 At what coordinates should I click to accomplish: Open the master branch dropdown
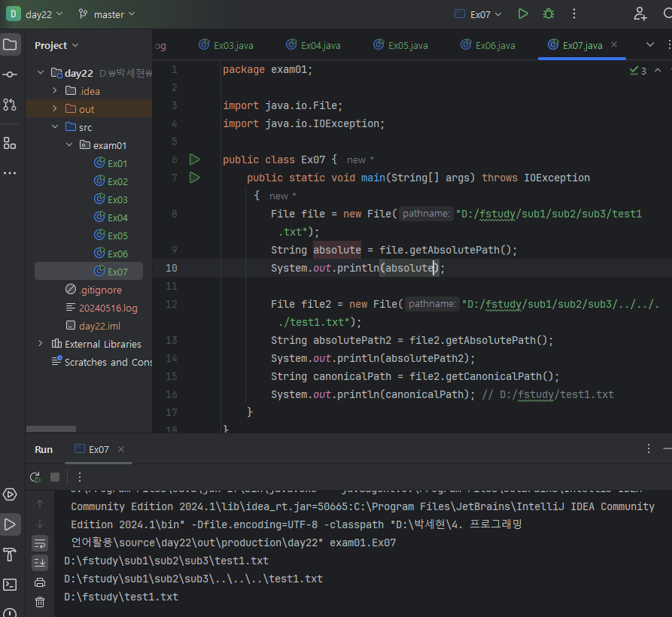point(107,14)
